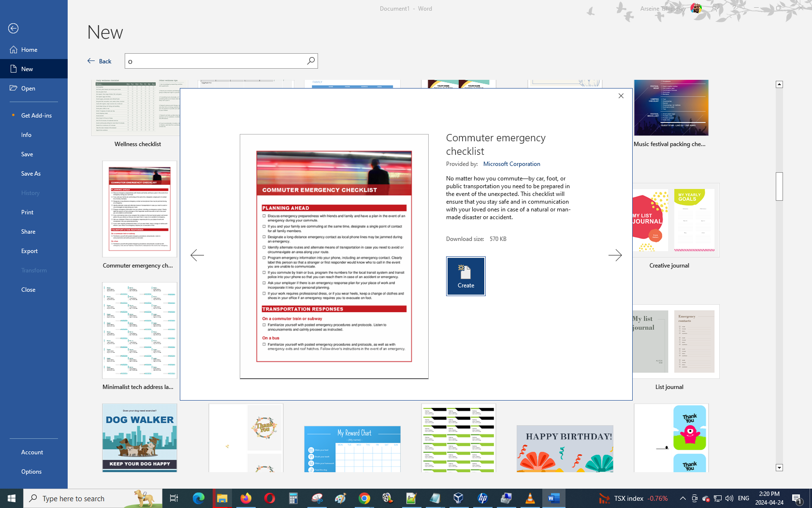Image resolution: width=812 pixels, height=508 pixels.
Task: Open Account page
Action: (32, 452)
